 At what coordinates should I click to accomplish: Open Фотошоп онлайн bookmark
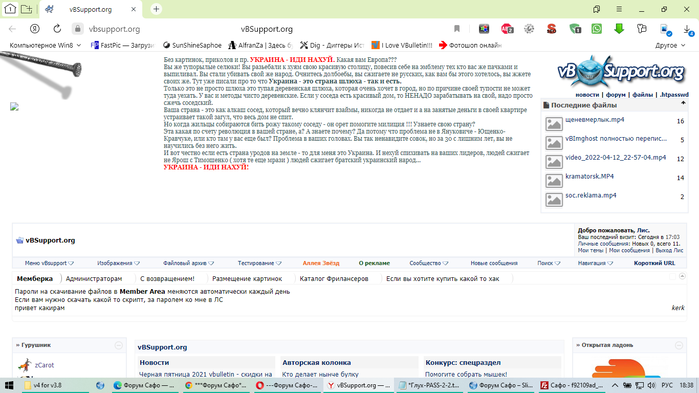(x=470, y=45)
